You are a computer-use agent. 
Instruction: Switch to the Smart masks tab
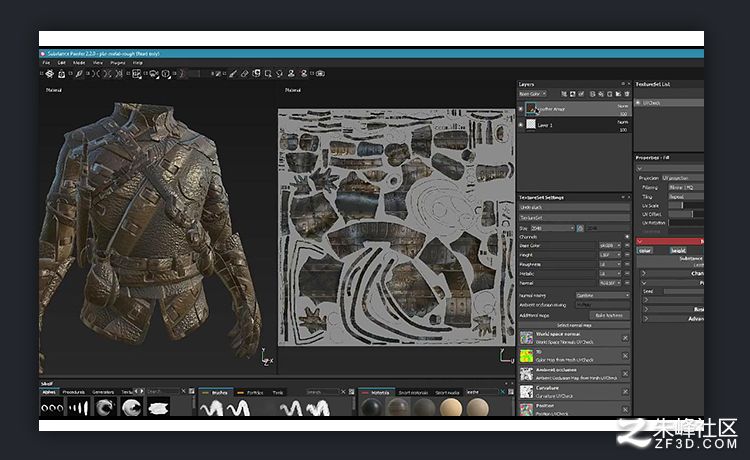click(447, 392)
